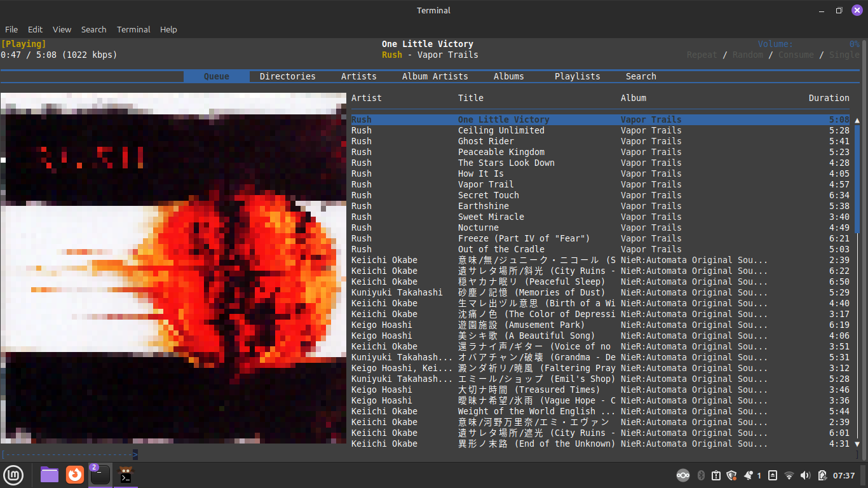
Task: Open the Files manager from taskbar
Action: coord(50,475)
